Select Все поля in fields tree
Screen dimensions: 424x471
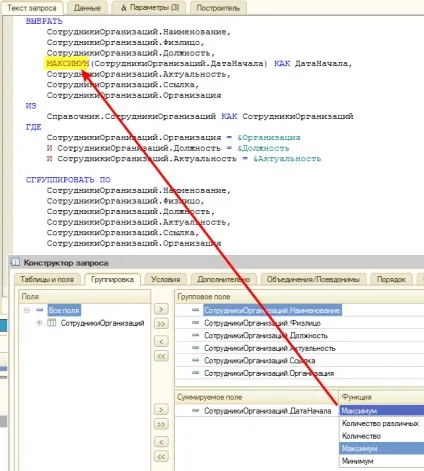(64, 311)
